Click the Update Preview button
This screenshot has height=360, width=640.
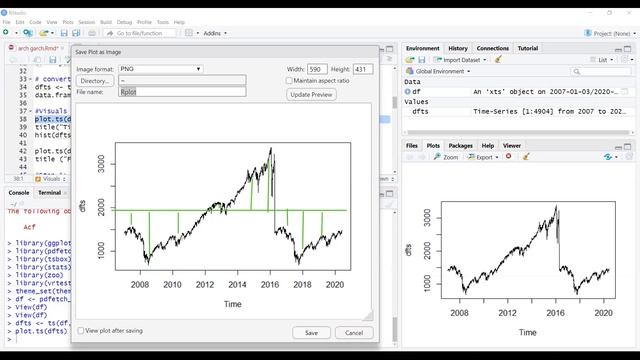(311, 95)
